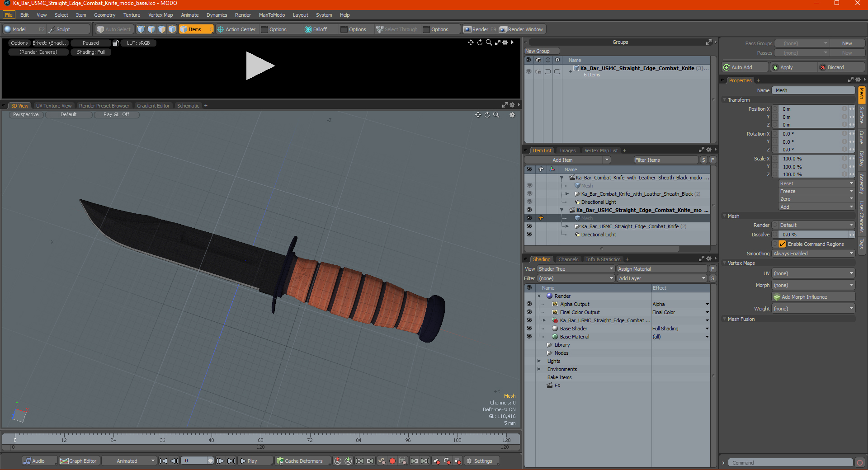Expand the Ka_Bar_USMC_Straight_Edge_Combat_Knife (2) item

(567, 226)
